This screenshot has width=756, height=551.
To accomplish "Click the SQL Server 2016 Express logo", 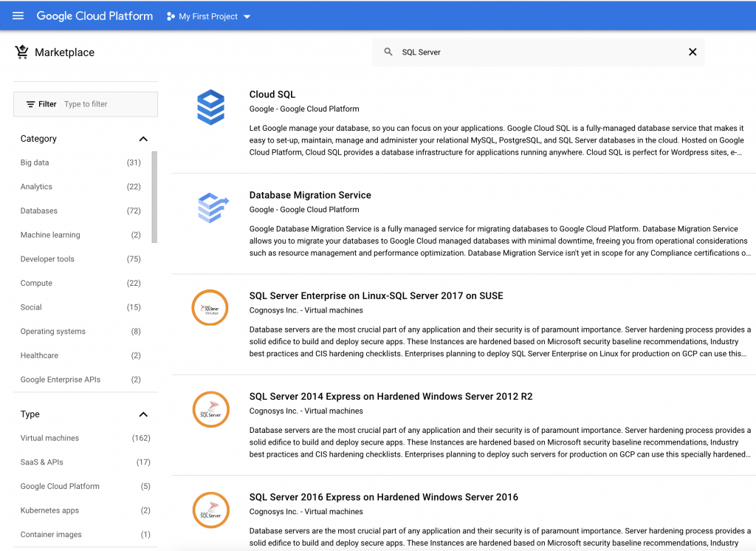I will click(210, 510).
